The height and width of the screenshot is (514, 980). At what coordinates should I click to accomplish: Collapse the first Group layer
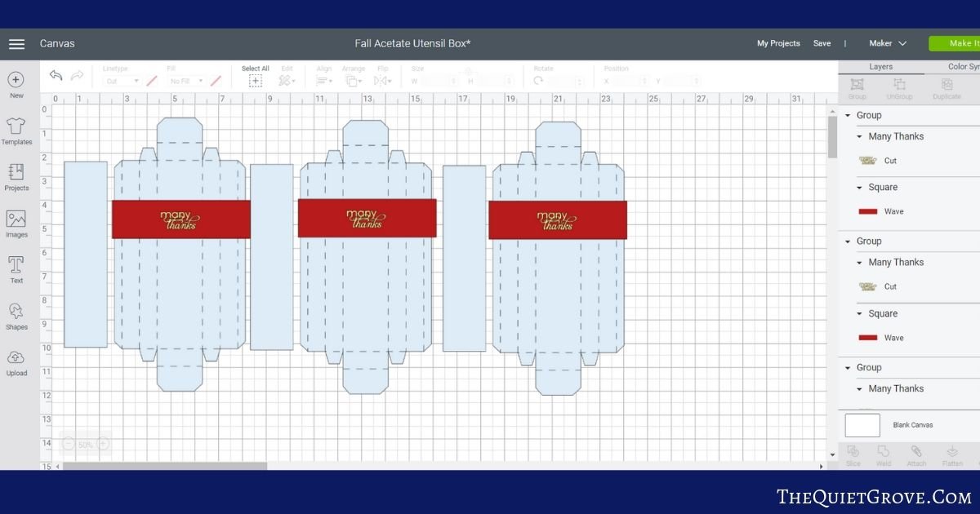849,116
